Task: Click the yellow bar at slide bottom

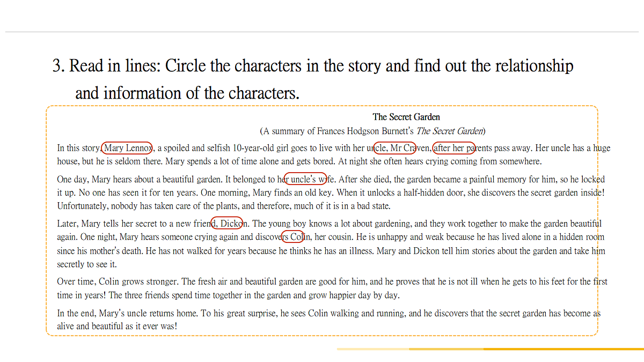Action: [490, 349]
